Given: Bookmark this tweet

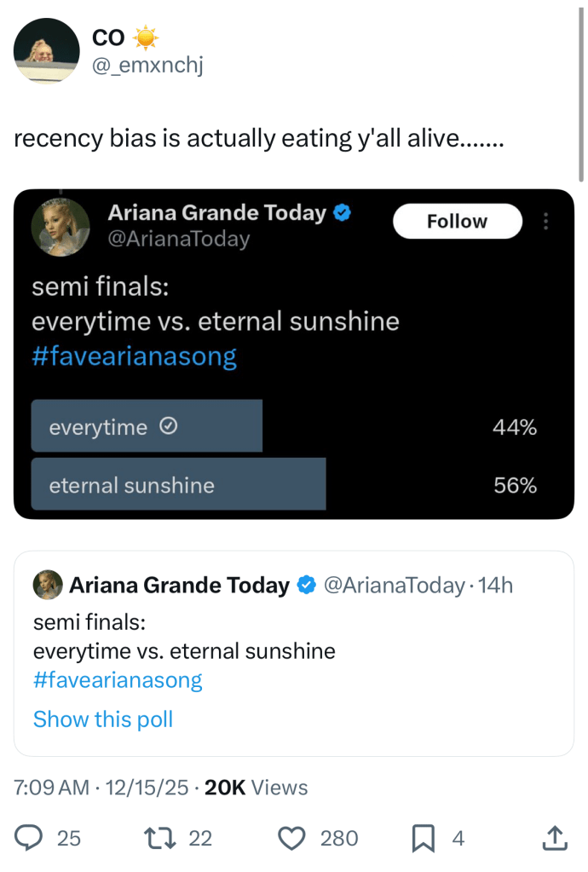Looking at the screenshot, I should (x=424, y=839).
